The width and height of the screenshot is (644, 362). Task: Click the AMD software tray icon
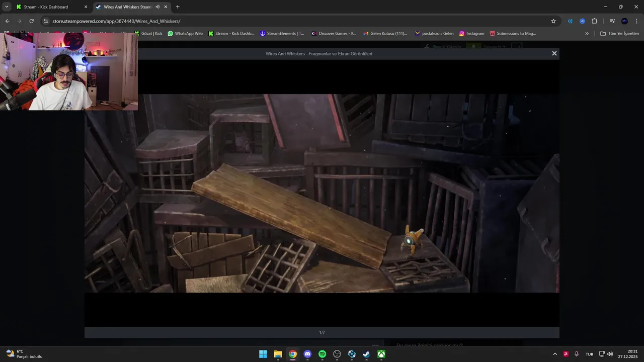click(x=566, y=354)
